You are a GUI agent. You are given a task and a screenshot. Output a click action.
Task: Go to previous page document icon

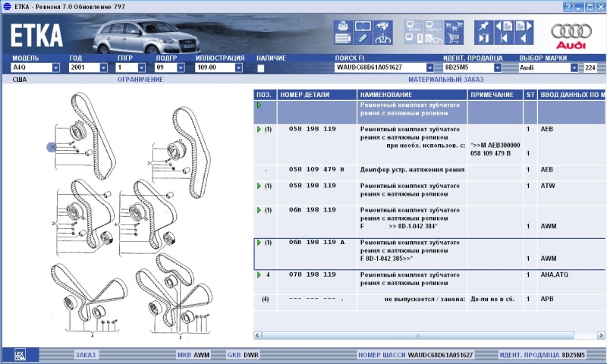click(x=504, y=26)
